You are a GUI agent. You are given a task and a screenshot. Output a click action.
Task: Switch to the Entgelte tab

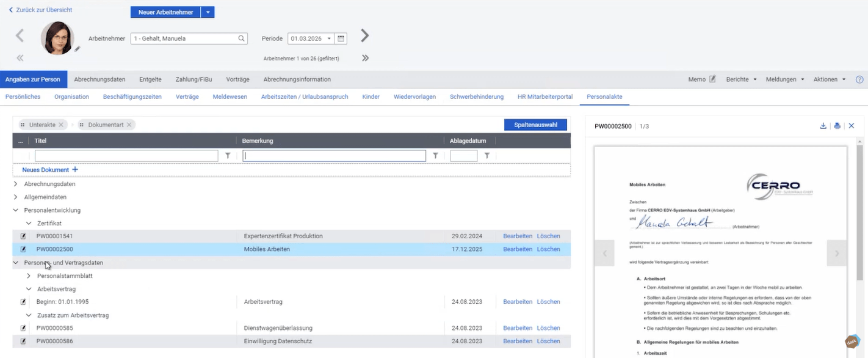pyautogui.click(x=150, y=79)
